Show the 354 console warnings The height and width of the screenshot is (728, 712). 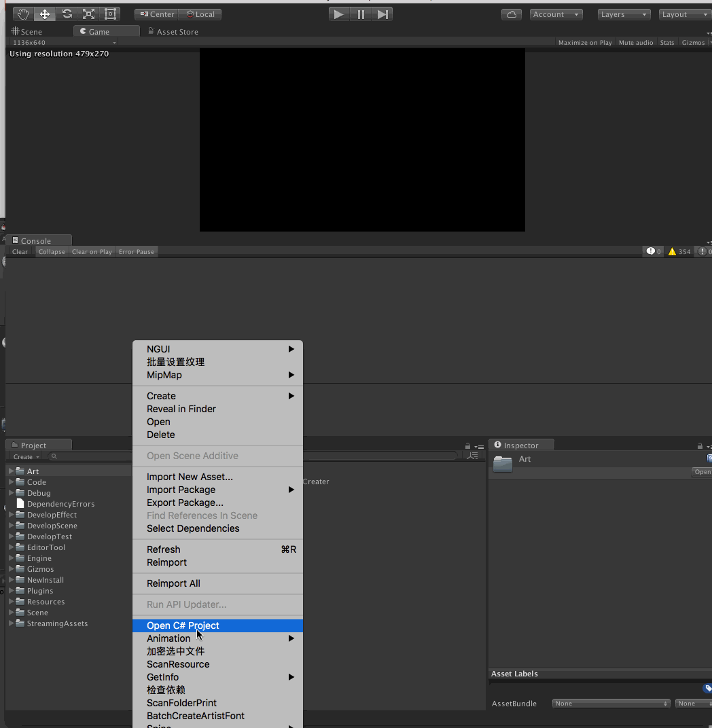(677, 251)
